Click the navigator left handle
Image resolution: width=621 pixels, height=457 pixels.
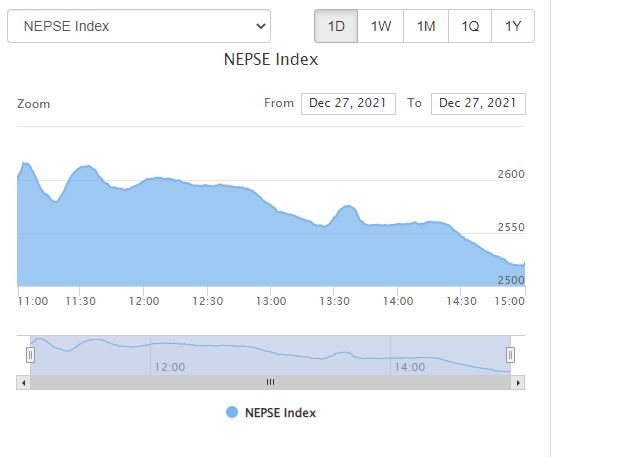click(30, 355)
